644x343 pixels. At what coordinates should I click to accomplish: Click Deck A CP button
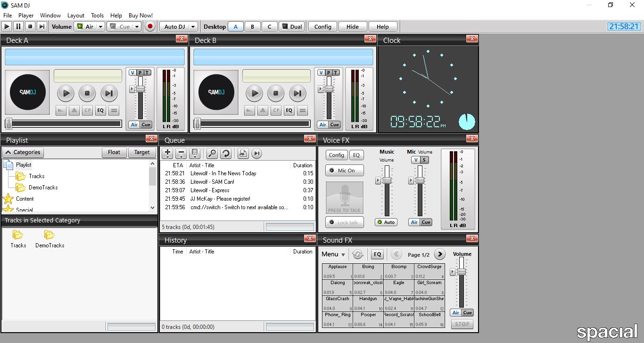coord(87,111)
